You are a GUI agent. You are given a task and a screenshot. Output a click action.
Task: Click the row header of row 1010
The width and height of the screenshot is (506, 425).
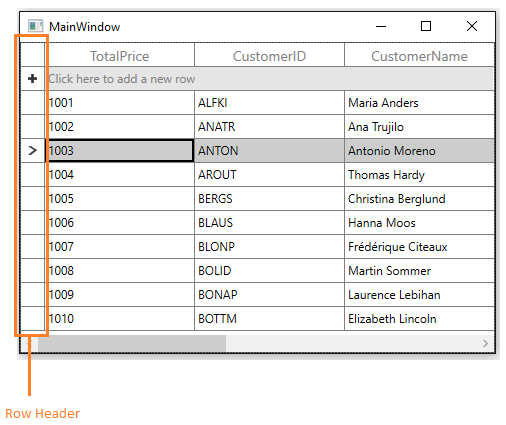(33, 319)
